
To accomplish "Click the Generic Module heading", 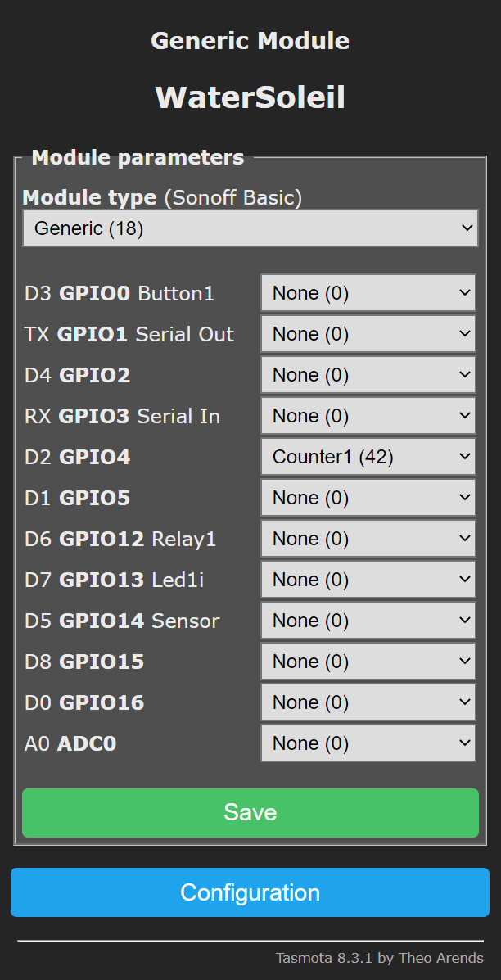I will 250,41.
